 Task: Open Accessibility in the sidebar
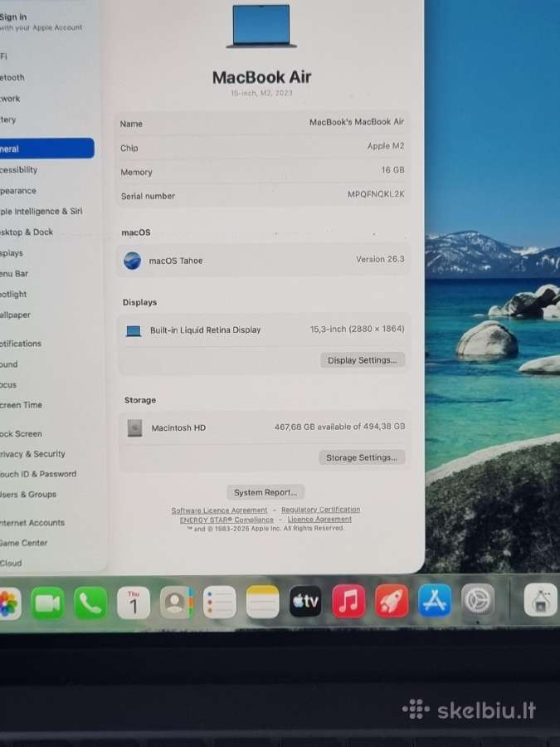pos(19,169)
